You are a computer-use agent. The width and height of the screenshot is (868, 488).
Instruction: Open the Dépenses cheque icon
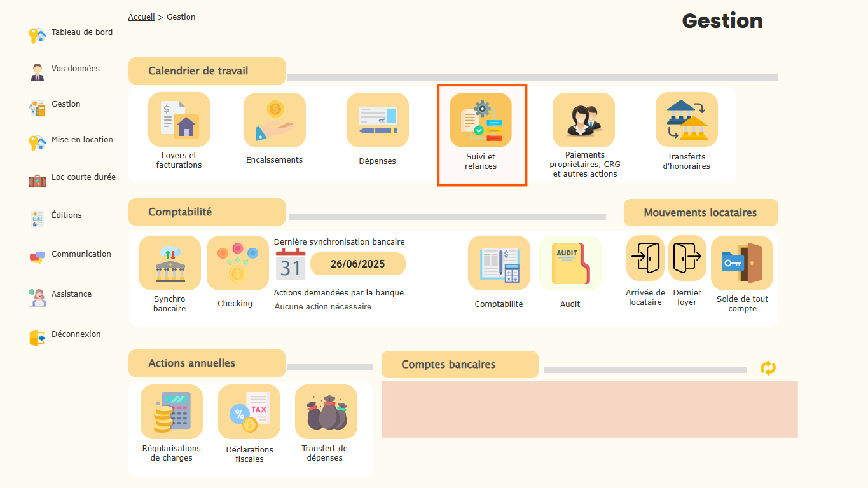tap(377, 120)
